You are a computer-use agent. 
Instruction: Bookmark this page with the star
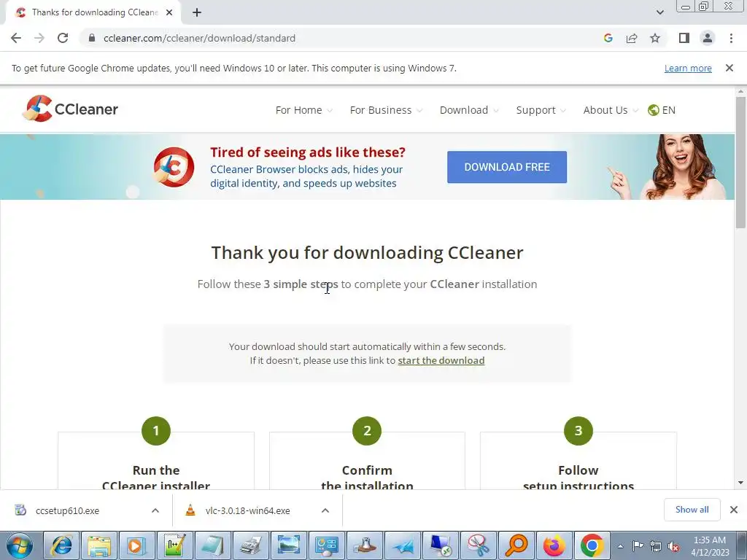[x=655, y=38]
